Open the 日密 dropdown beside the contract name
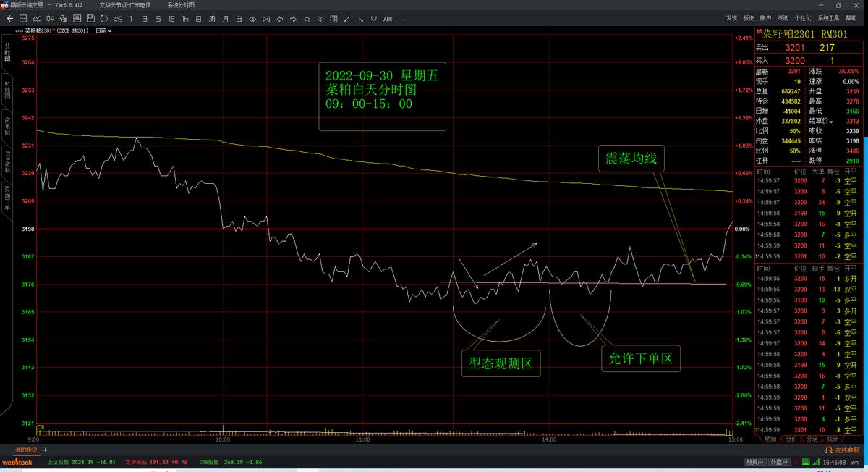This screenshot has width=868, height=472. point(105,31)
